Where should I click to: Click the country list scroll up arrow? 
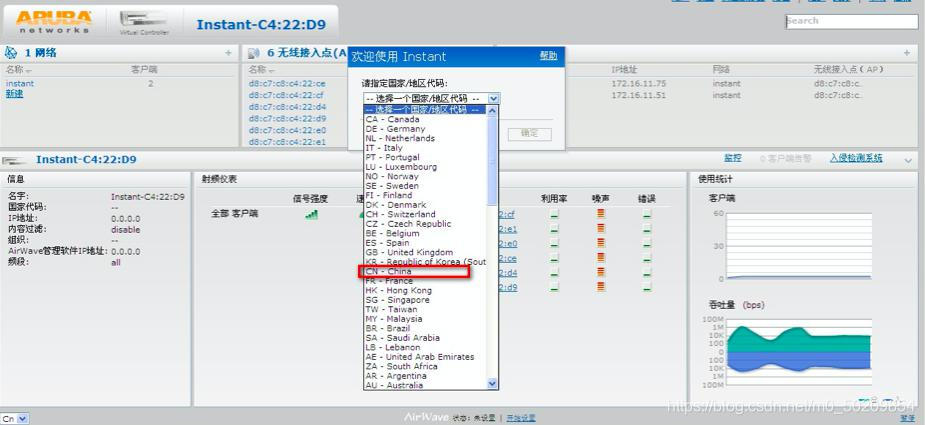pos(493,110)
